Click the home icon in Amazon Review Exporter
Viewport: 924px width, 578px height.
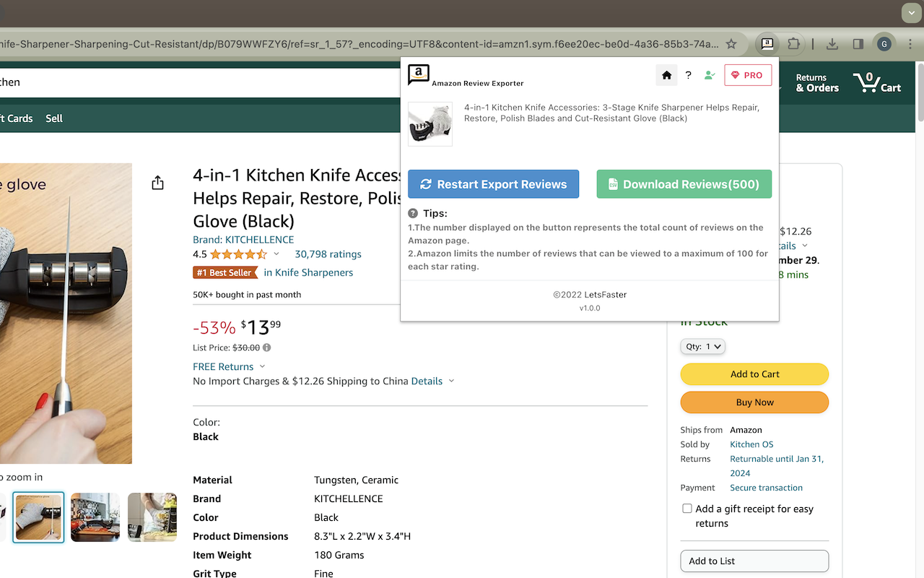pos(666,74)
